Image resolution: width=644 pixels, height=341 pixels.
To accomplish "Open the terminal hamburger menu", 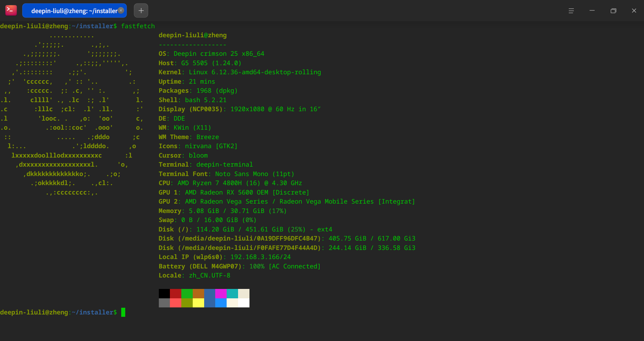I will point(571,11).
